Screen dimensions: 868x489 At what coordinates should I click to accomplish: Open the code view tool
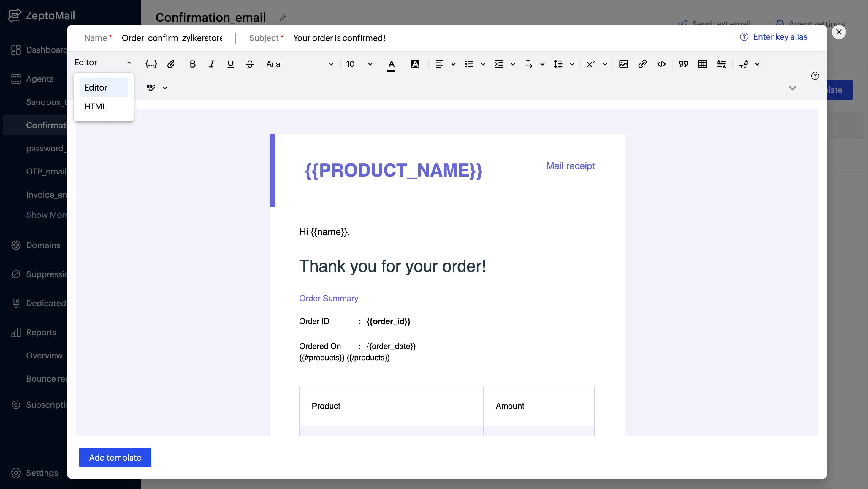(661, 64)
